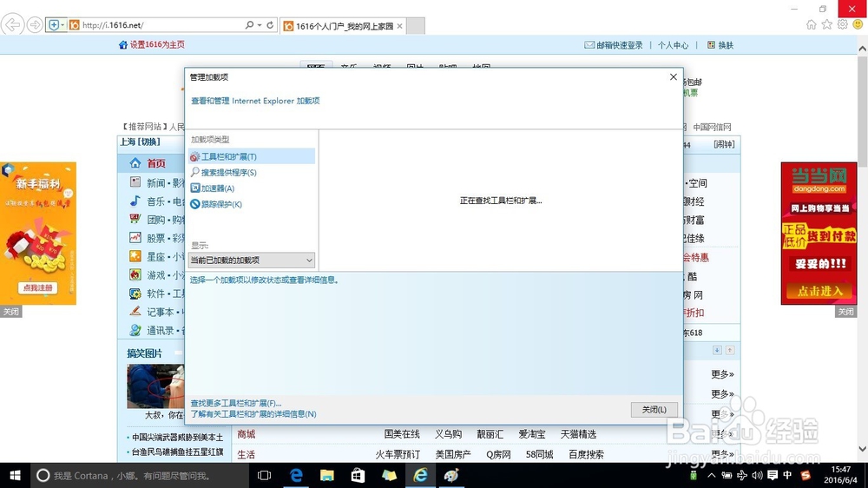868x488 pixels.
Task: Click the 通讯录 contacts sidebar icon
Action: [x=135, y=330]
